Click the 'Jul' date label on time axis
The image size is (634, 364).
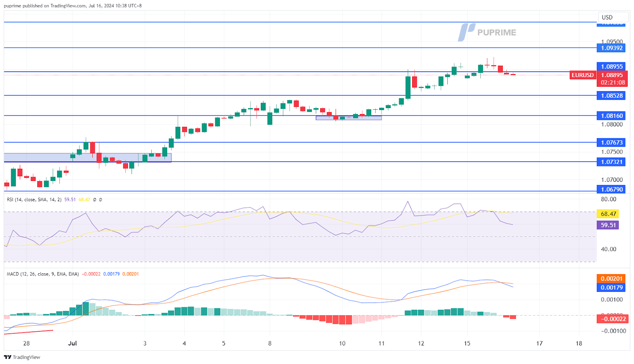pos(72,343)
